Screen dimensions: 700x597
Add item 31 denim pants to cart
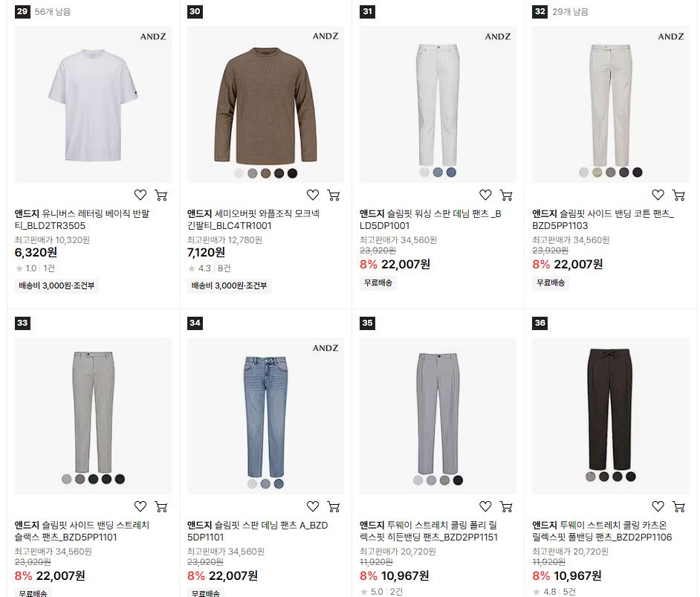pos(506,195)
